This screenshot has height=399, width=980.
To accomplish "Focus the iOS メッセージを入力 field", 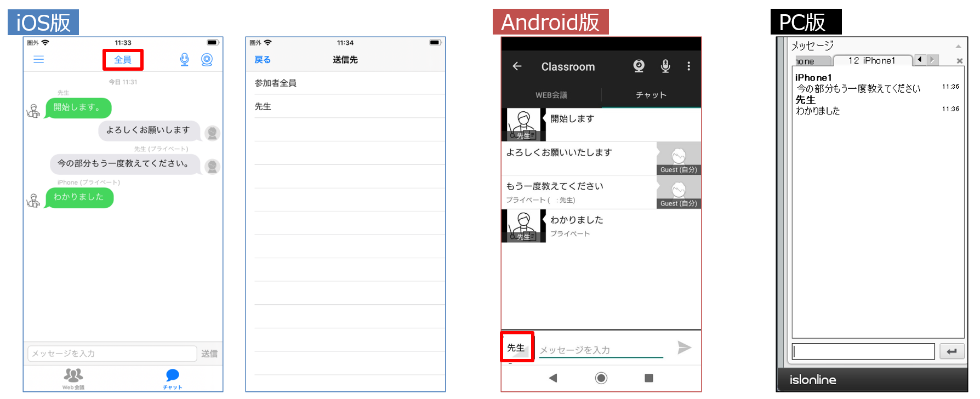I will pyautogui.click(x=112, y=354).
